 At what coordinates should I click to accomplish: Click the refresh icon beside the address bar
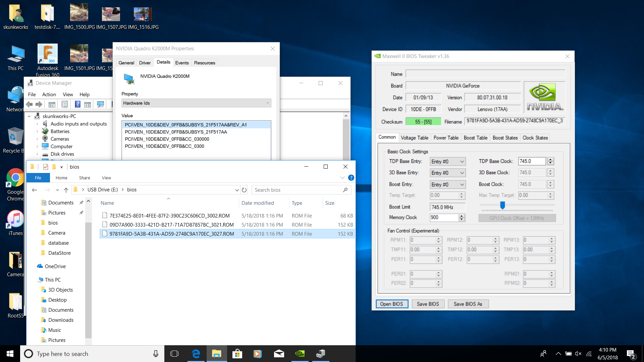(244, 190)
